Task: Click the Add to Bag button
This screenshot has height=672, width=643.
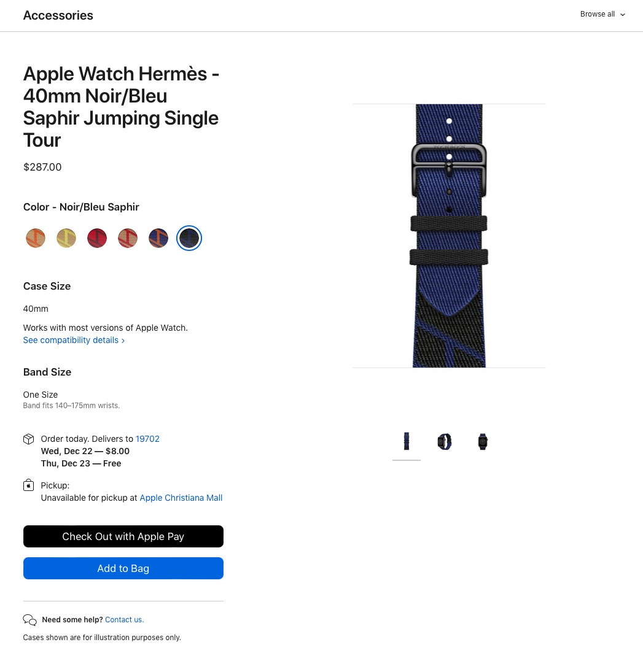Action: (123, 568)
